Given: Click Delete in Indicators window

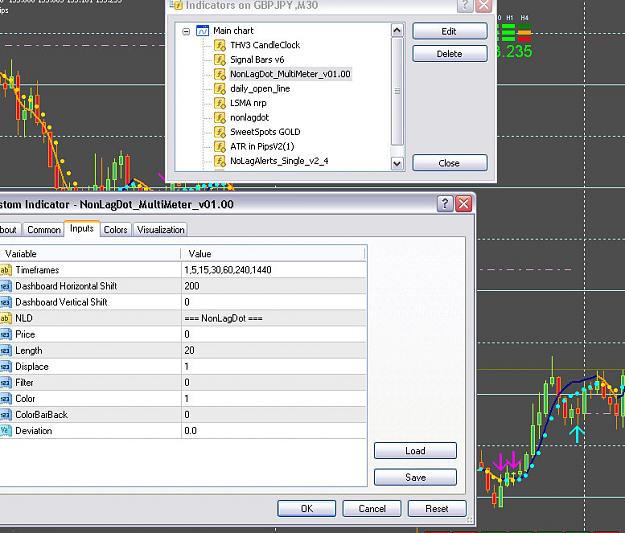Looking at the screenshot, I should tap(450, 53).
